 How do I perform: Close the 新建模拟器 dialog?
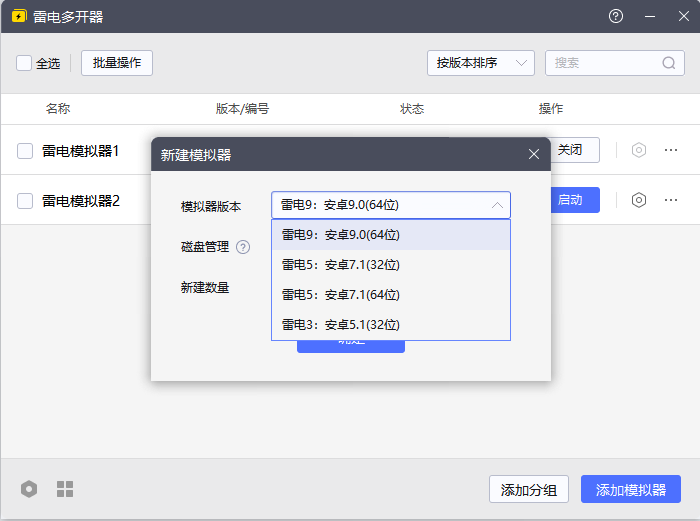click(534, 154)
